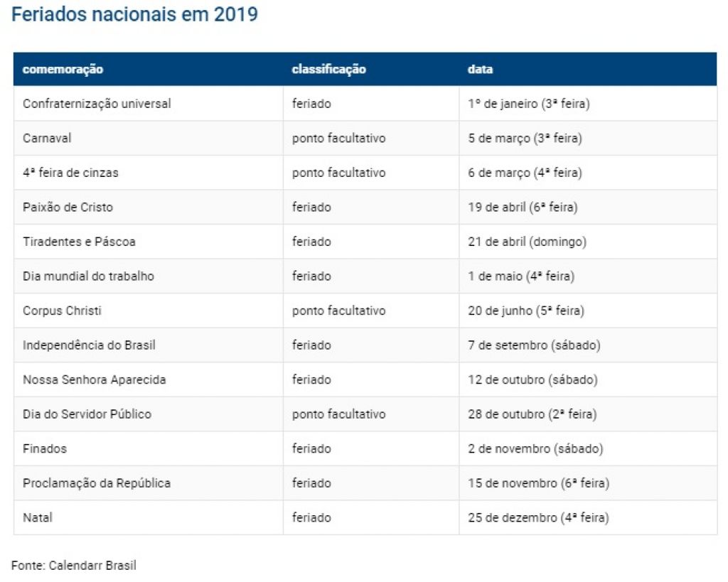728x582 pixels.
Task: Click the 'Confraternização universal' cell
Action: 97,104
